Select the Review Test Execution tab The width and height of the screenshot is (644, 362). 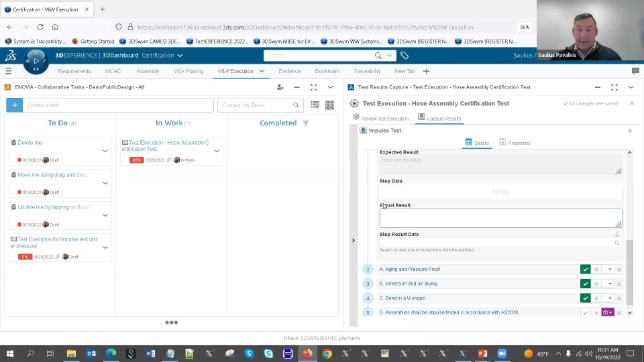point(380,118)
